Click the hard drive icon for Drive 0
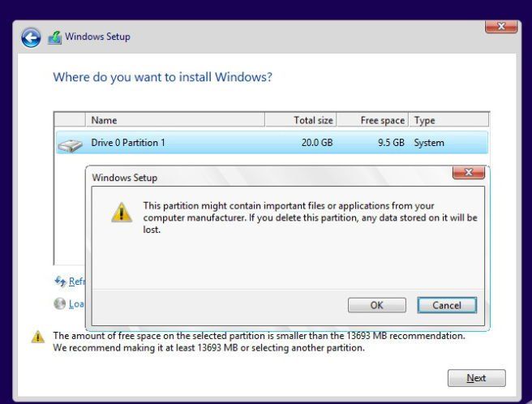Viewport: 532px width, 404px height. pos(71,145)
